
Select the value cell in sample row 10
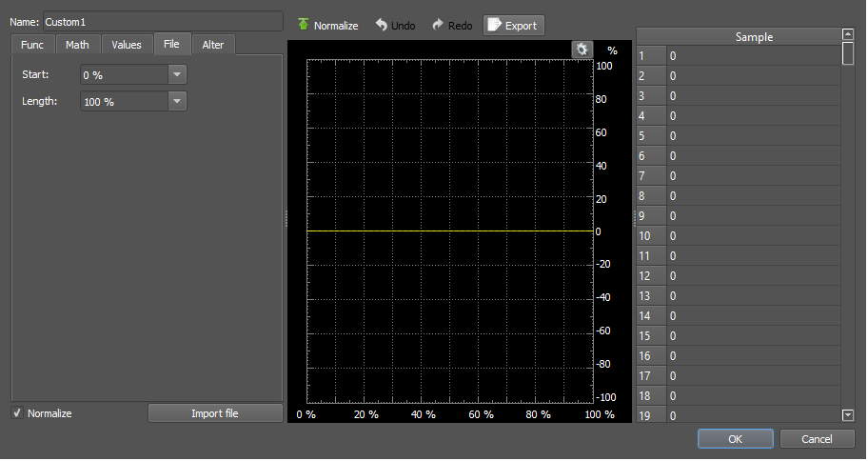[x=754, y=236]
